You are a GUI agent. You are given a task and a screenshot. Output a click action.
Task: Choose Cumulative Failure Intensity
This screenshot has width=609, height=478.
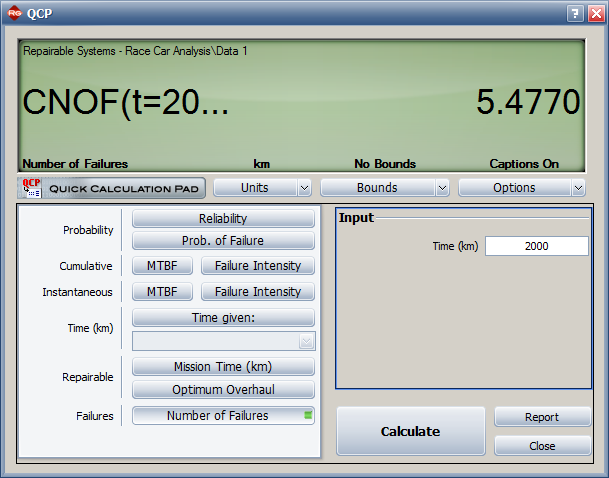pyautogui.click(x=257, y=266)
